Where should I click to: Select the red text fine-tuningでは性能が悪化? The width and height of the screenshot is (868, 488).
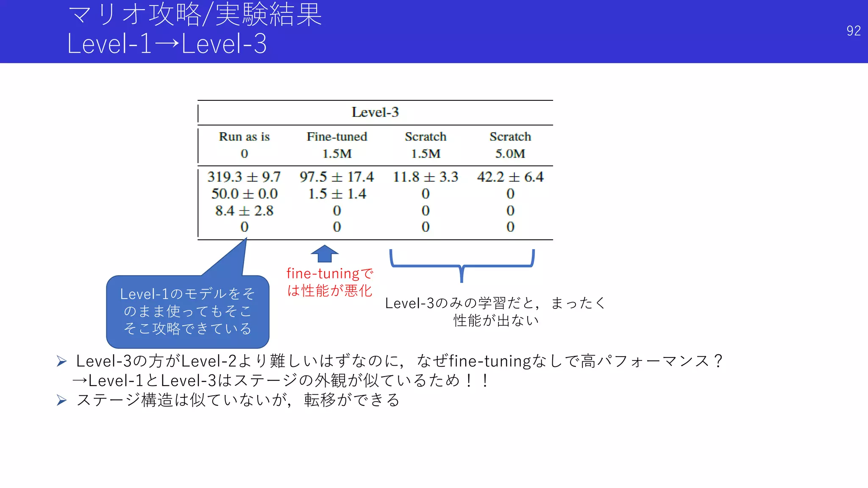click(330, 282)
